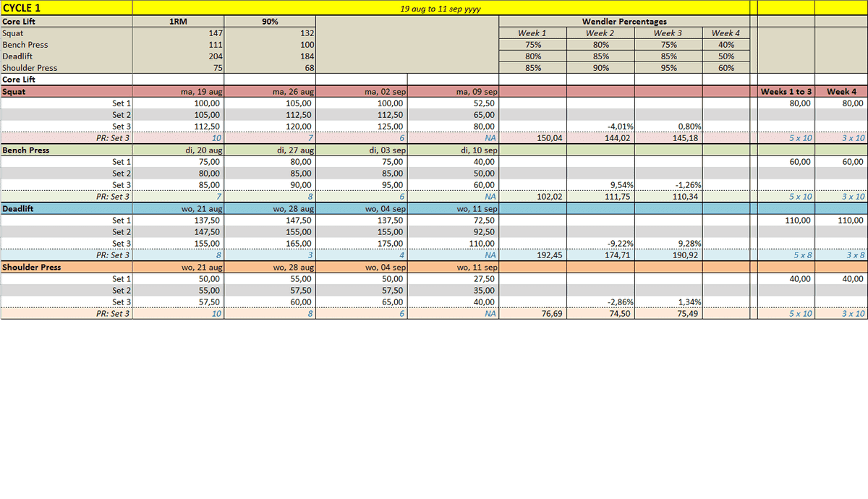Click the Wendler Percentages header cell
The width and height of the screenshot is (868, 499).
click(624, 22)
